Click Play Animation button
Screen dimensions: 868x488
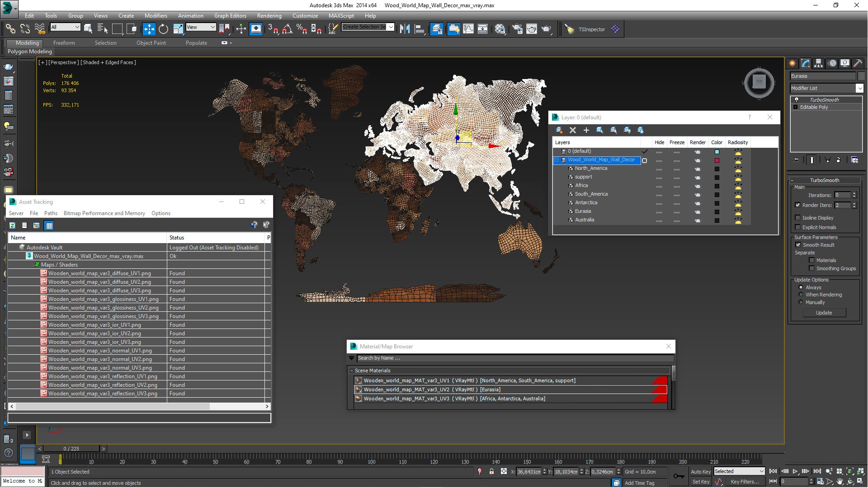click(795, 471)
